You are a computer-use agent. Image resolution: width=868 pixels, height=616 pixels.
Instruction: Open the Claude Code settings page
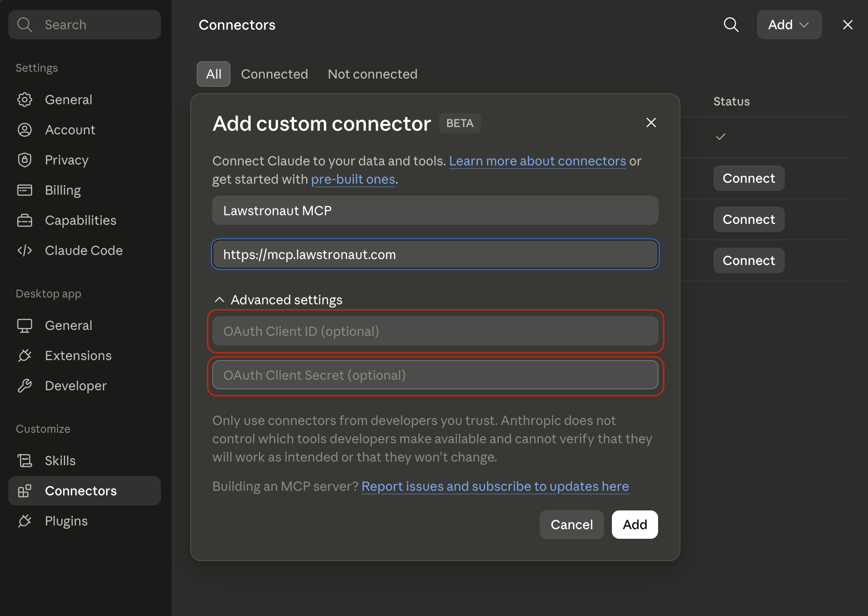(84, 250)
